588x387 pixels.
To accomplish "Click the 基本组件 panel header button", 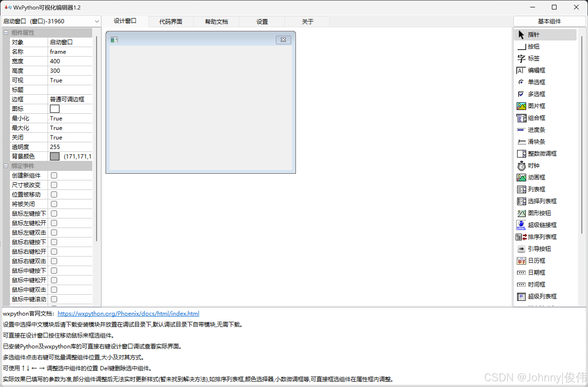I will (549, 21).
